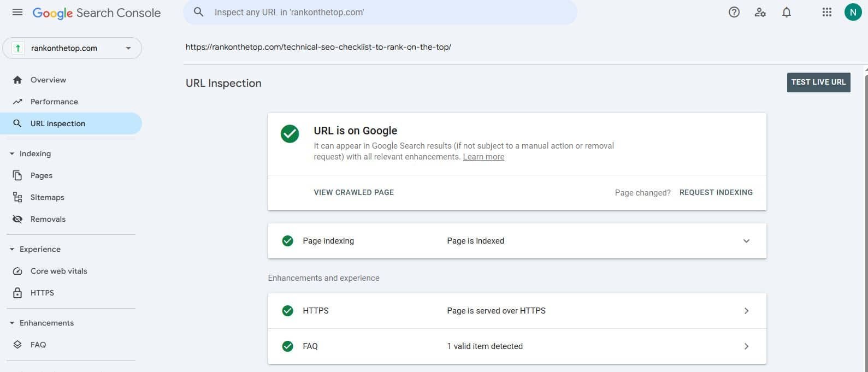Follow the Learn more link
868x372 pixels.
483,157
